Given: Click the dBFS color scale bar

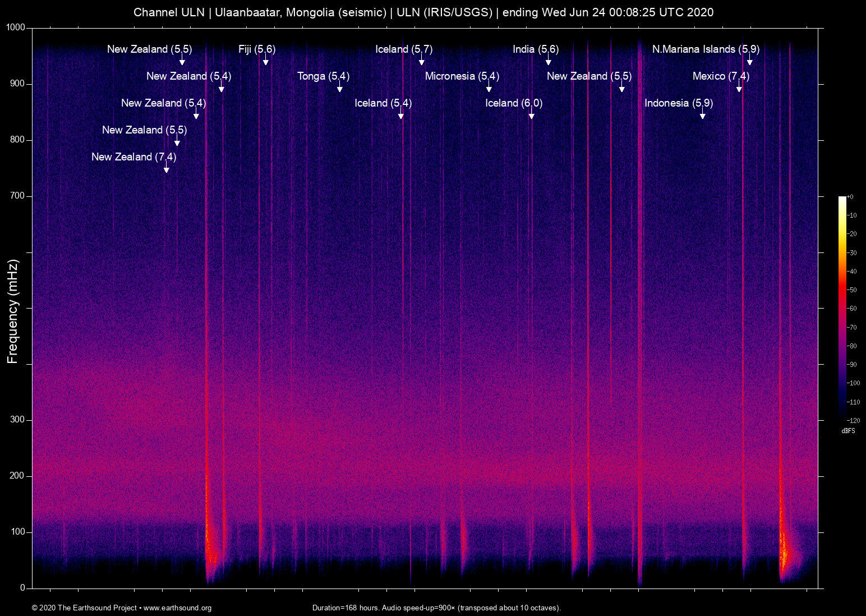Looking at the screenshot, I should [x=842, y=307].
